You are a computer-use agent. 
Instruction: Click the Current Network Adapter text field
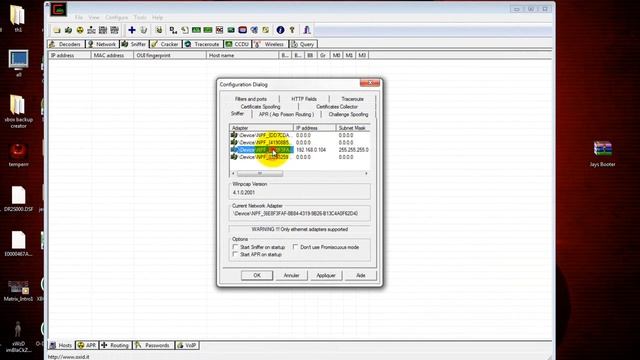point(300,213)
